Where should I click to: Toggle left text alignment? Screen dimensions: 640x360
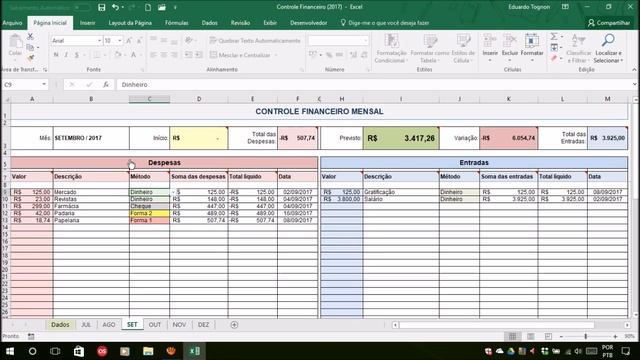(153, 55)
